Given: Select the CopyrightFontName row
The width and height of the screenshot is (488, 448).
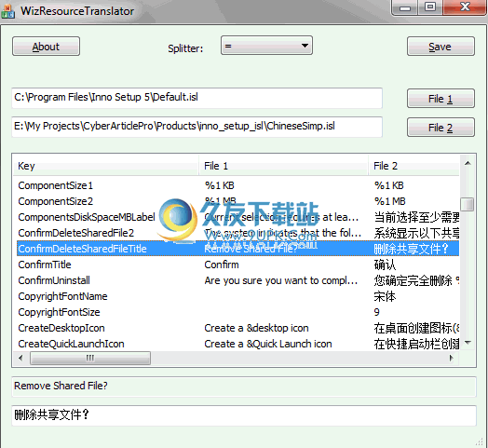Looking at the screenshot, I should 237,296.
